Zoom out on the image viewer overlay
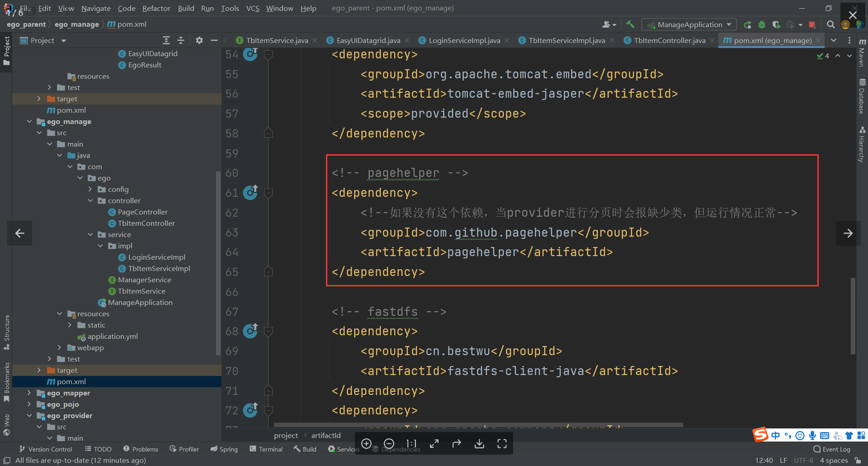 [x=389, y=444]
